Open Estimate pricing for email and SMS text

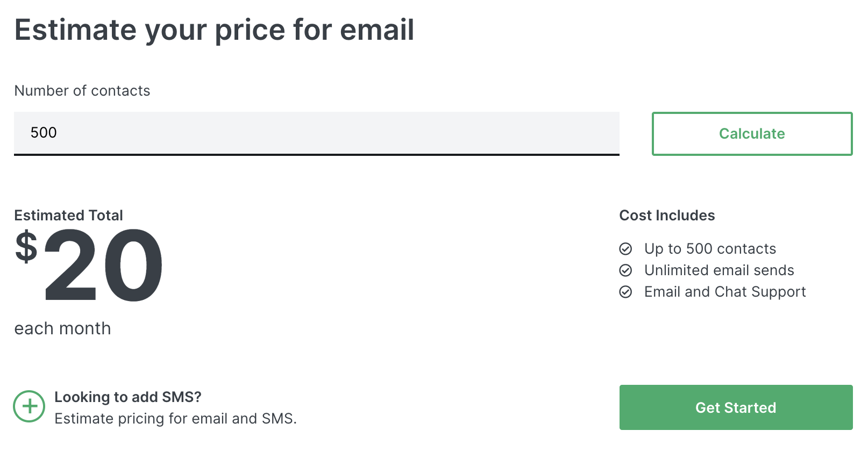coord(176,419)
